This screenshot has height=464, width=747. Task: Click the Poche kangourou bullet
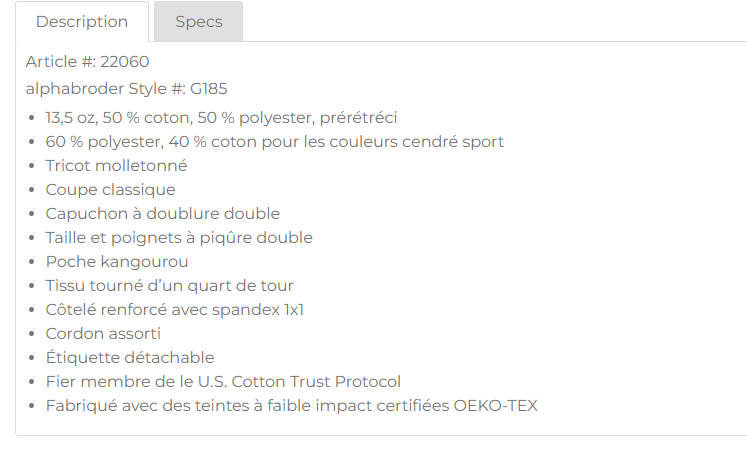click(x=117, y=262)
